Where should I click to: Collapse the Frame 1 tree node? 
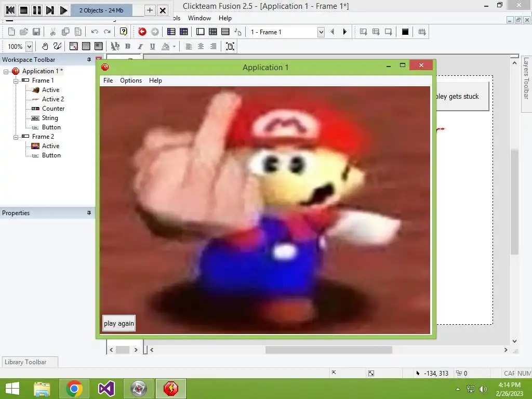point(16,81)
